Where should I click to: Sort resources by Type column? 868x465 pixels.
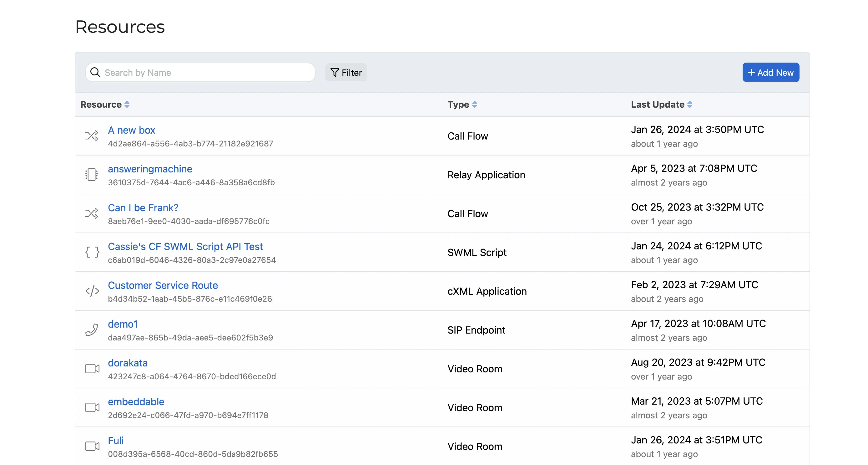[x=475, y=105]
